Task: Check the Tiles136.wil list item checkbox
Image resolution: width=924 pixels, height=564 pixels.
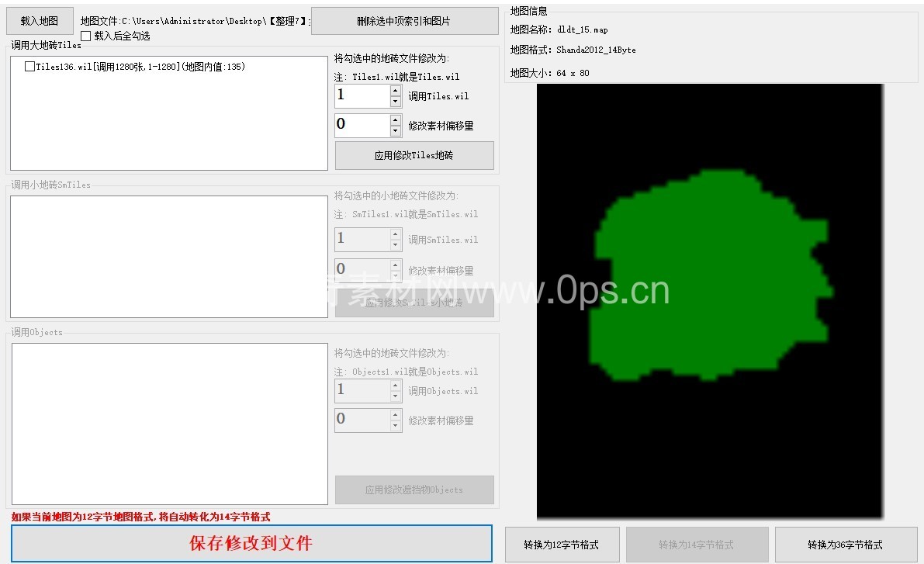Action: pyautogui.click(x=30, y=67)
